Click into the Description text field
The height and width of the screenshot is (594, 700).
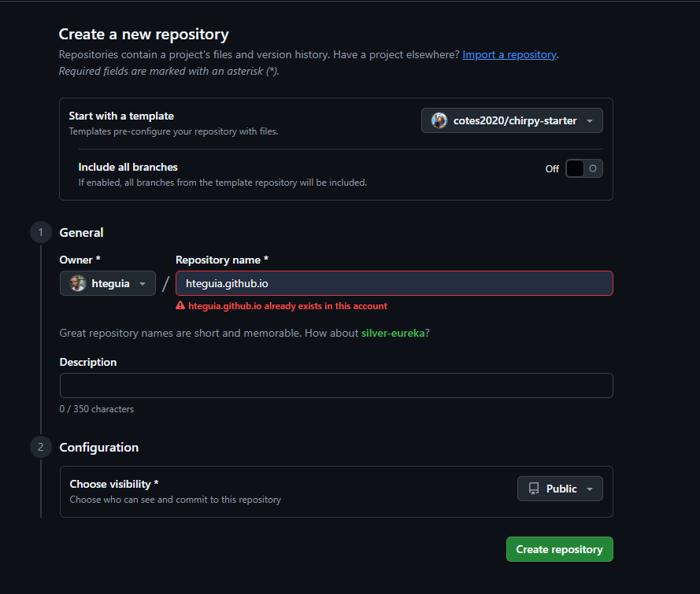(336, 386)
